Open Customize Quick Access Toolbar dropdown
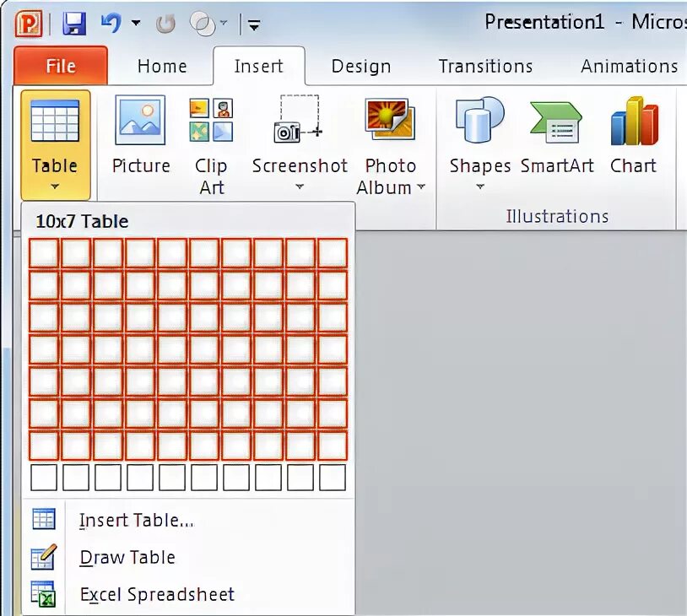687x616 pixels. click(254, 25)
